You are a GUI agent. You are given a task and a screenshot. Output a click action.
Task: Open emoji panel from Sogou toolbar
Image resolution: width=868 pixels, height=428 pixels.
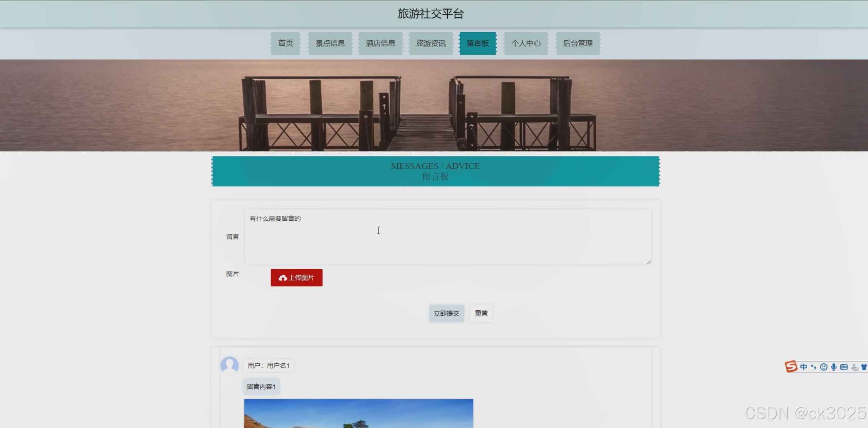pyautogui.click(x=823, y=367)
